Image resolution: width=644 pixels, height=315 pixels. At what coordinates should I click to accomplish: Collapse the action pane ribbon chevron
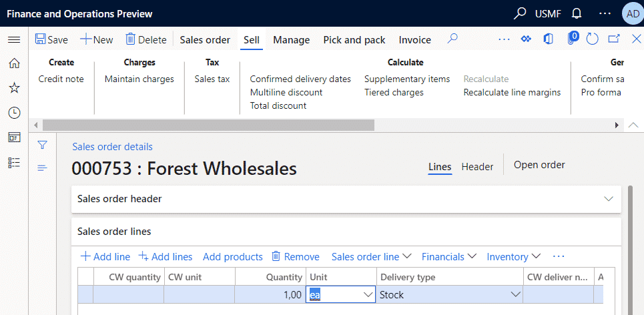point(634,125)
